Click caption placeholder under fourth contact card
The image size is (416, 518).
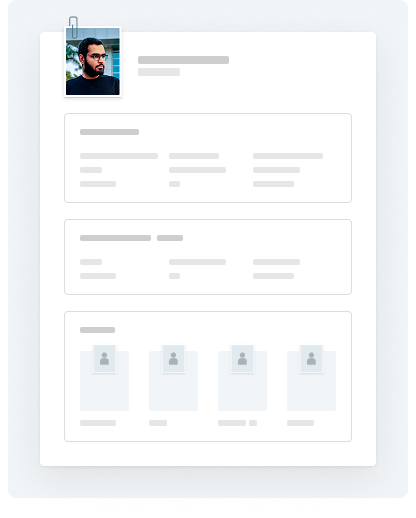click(x=300, y=423)
